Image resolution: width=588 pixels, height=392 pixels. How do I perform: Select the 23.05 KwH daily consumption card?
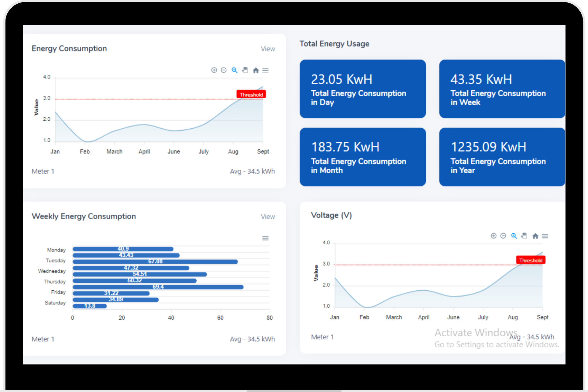pos(363,89)
